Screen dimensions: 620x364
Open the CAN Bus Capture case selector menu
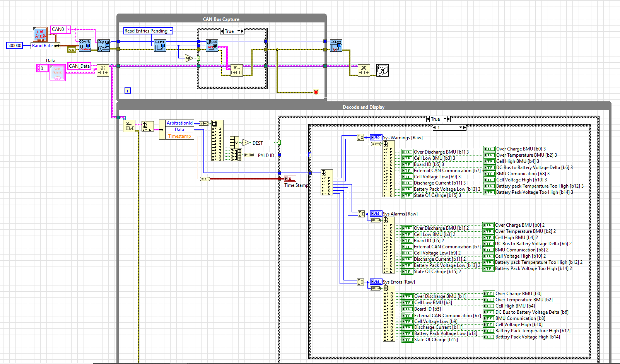tap(239, 31)
